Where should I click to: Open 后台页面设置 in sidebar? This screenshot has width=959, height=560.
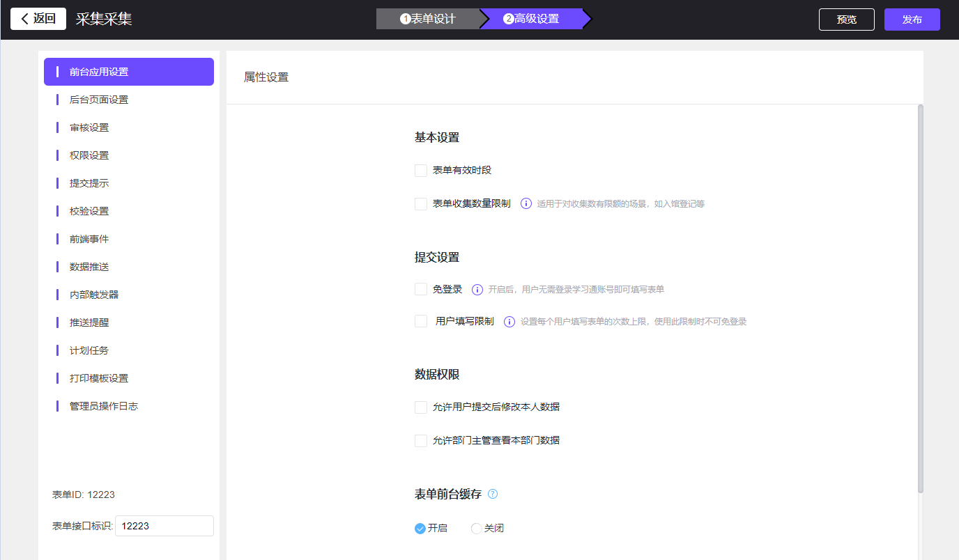[x=129, y=100]
